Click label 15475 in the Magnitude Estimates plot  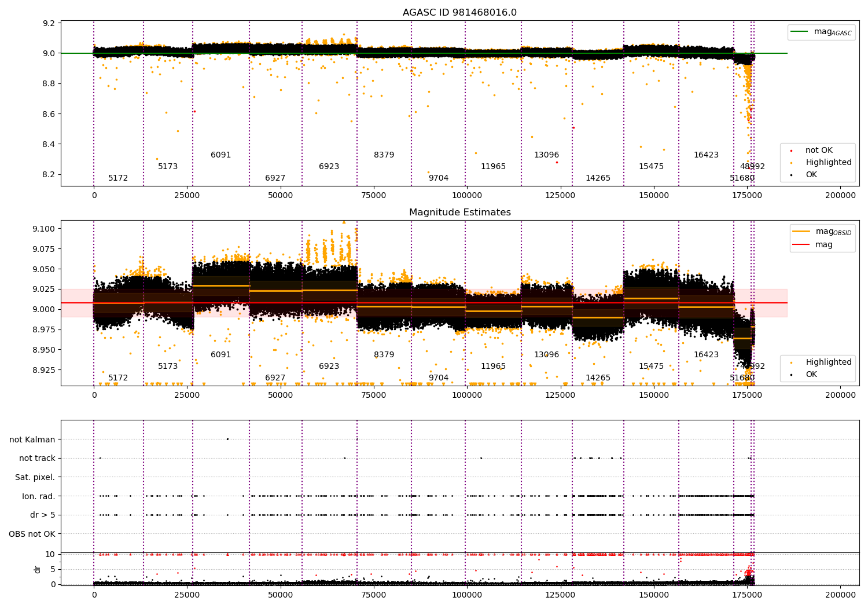[651, 367]
